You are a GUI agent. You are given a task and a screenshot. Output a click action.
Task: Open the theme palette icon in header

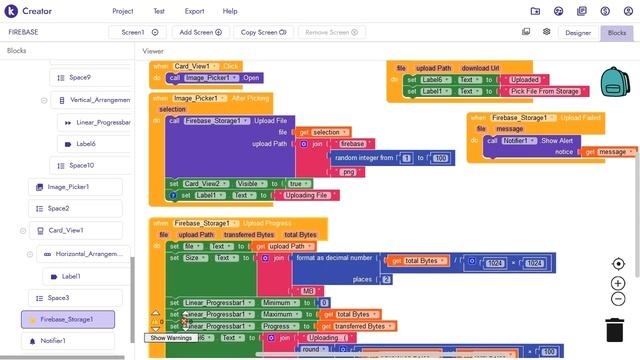[x=558, y=11]
